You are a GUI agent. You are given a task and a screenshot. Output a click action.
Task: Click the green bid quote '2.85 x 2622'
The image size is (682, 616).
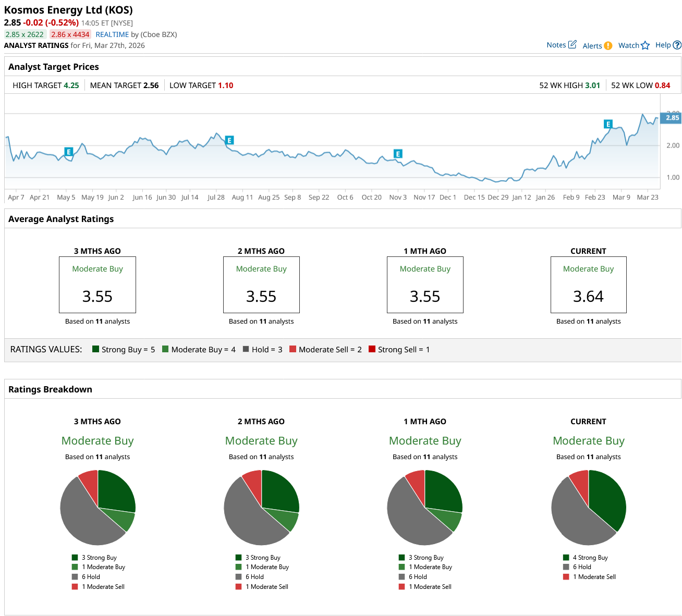click(25, 34)
